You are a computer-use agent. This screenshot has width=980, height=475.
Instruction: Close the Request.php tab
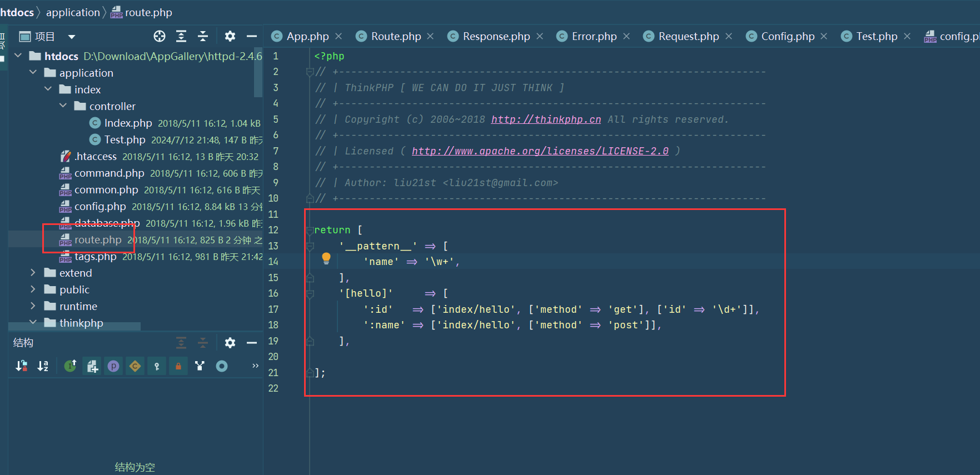(x=729, y=36)
